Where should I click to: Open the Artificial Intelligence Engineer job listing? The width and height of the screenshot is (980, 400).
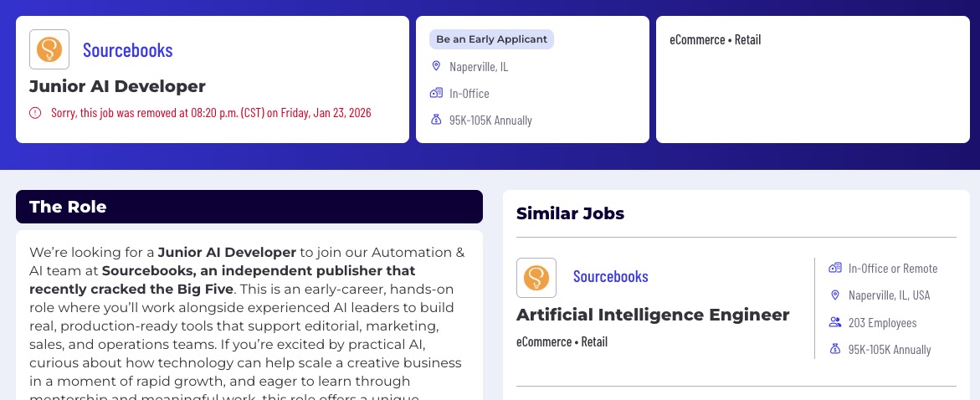pos(653,315)
